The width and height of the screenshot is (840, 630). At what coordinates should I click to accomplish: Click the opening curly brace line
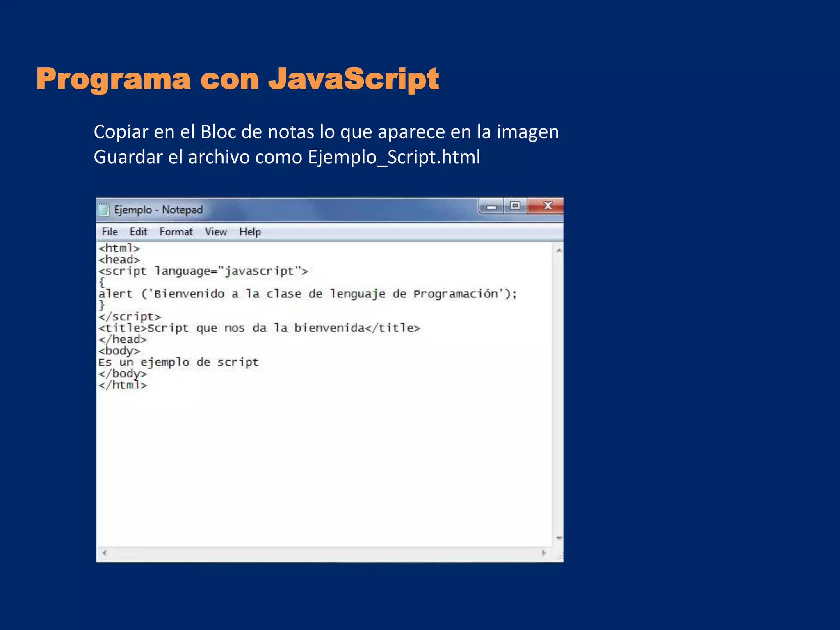(x=102, y=283)
